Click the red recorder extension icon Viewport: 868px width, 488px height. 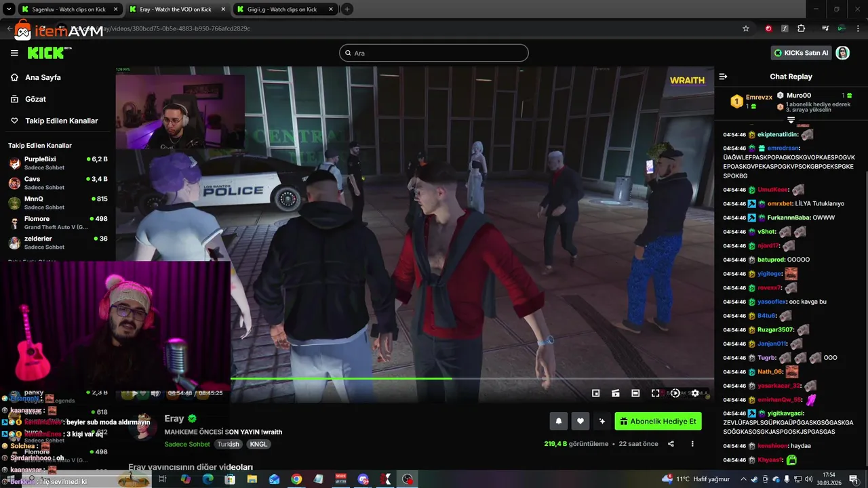pos(768,28)
